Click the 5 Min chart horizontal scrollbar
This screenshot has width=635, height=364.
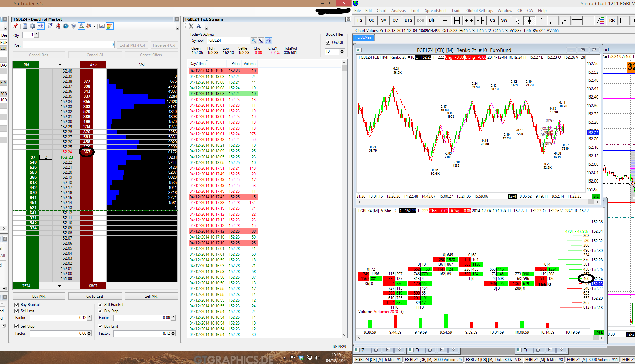(480, 338)
